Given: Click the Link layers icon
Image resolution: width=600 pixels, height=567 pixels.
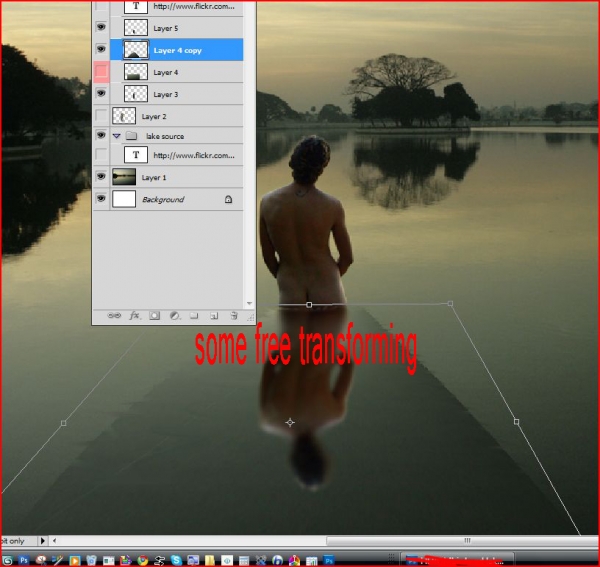Looking at the screenshot, I should tap(114, 316).
